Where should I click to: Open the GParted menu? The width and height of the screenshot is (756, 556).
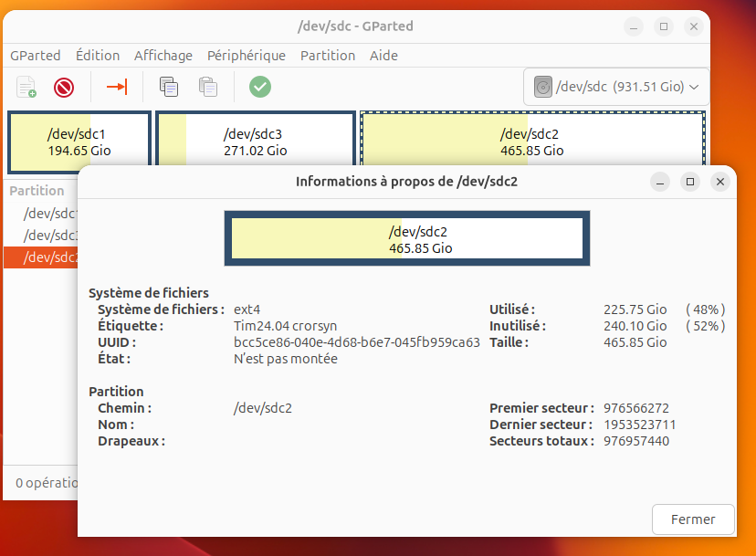(35, 56)
